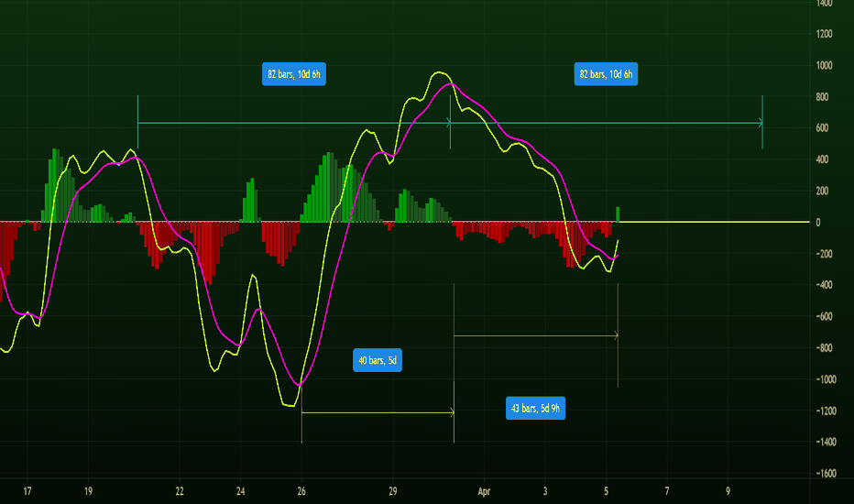Click the '43 bars, 5d 9h' measurement label
854x504 pixels.
click(535, 408)
